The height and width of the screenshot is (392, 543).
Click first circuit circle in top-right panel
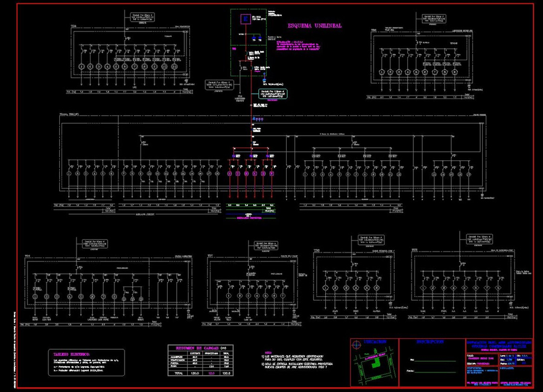[x=381, y=72]
